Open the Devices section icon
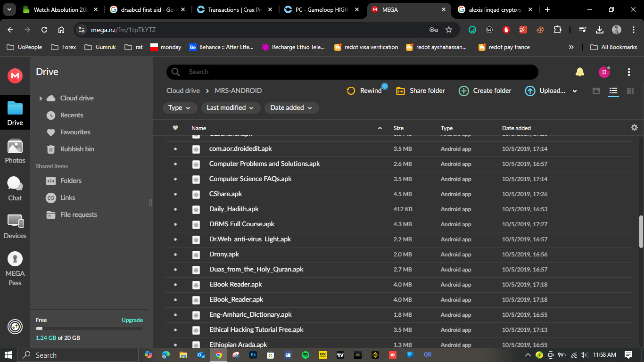This screenshot has height=362, width=644. [15, 226]
